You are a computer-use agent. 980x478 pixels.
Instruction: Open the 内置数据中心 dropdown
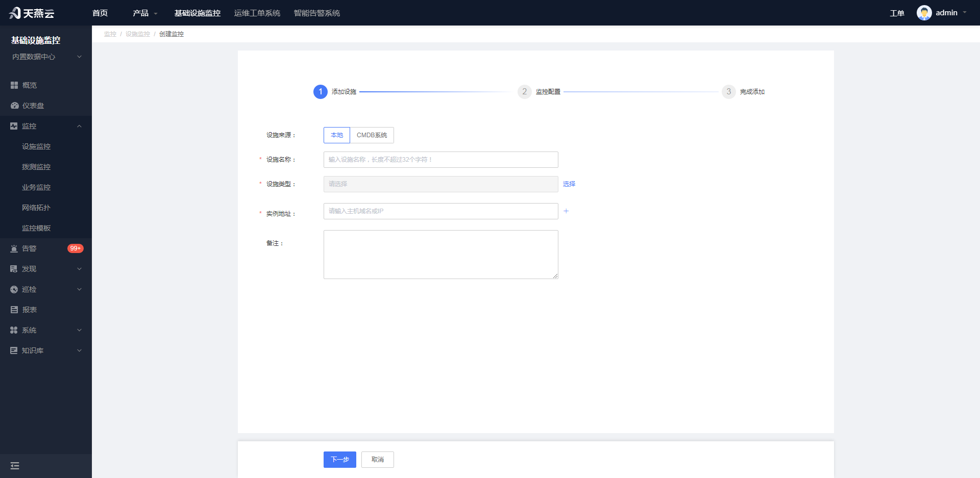[46, 57]
